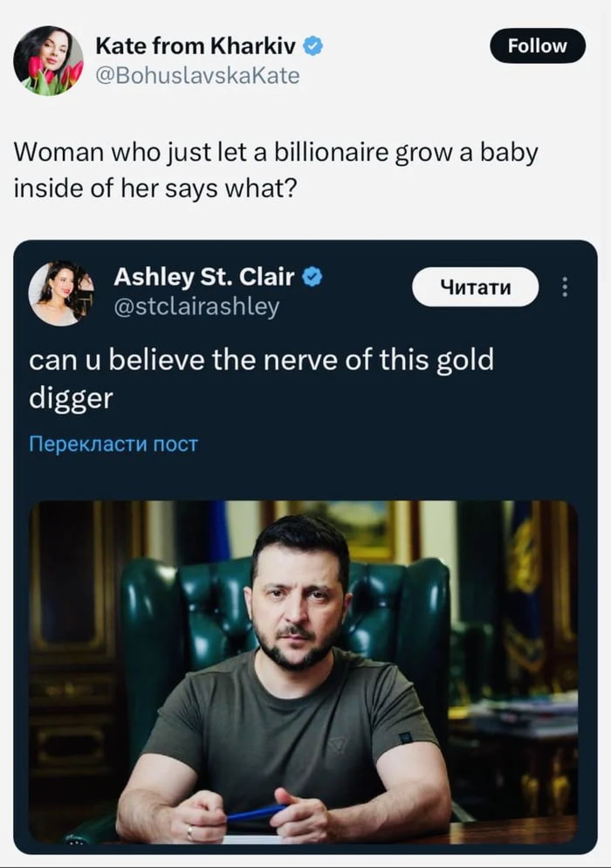Click the Follow button

(537, 45)
